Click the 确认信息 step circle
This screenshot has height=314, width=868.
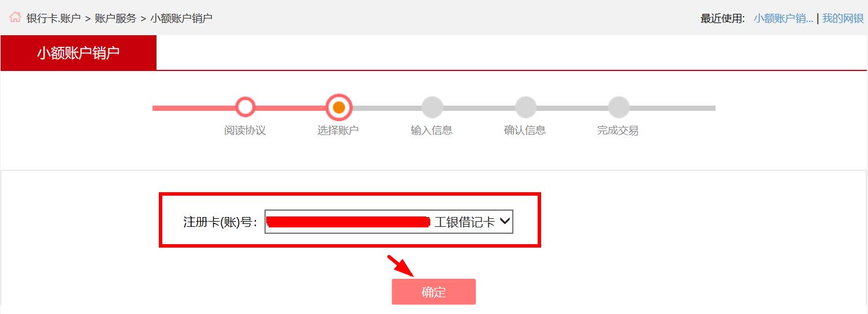click(526, 107)
